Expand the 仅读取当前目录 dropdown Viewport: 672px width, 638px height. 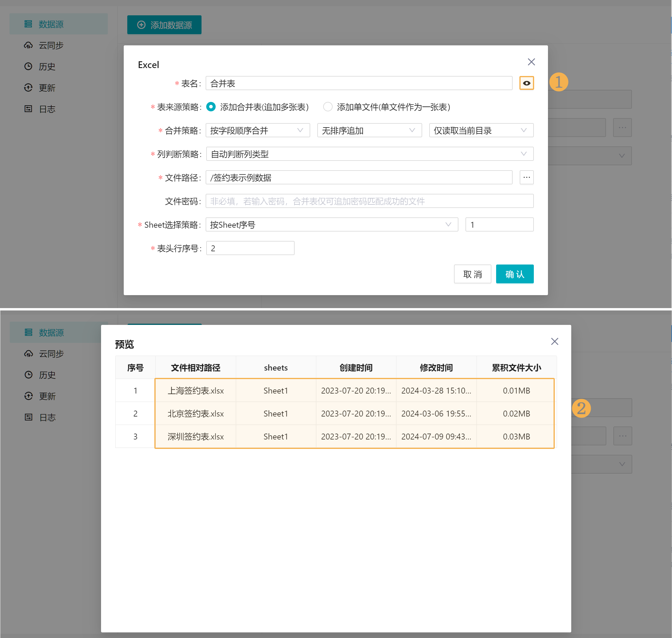point(481,130)
